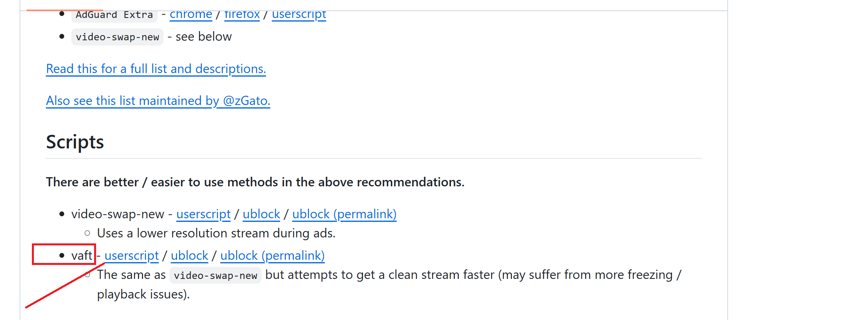Open the AdGuard Extra firefox link
Viewport: 868px width, 320px height.
point(242,15)
